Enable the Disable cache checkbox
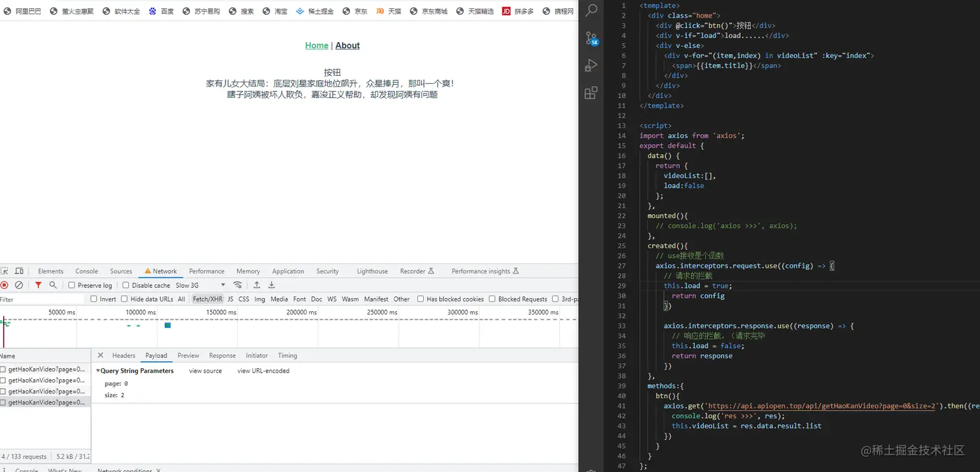 126,285
